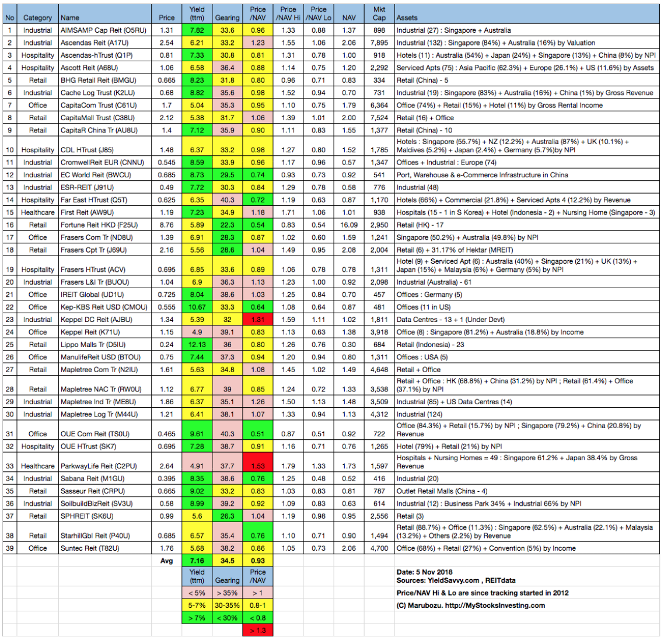Click OUE Com Reit (TS0U) cell

[105, 430]
